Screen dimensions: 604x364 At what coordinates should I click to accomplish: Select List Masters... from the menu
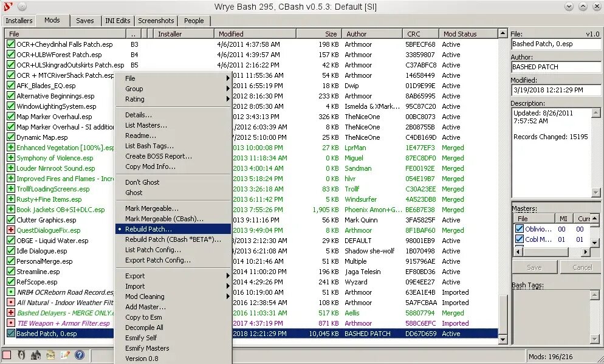tap(173, 125)
